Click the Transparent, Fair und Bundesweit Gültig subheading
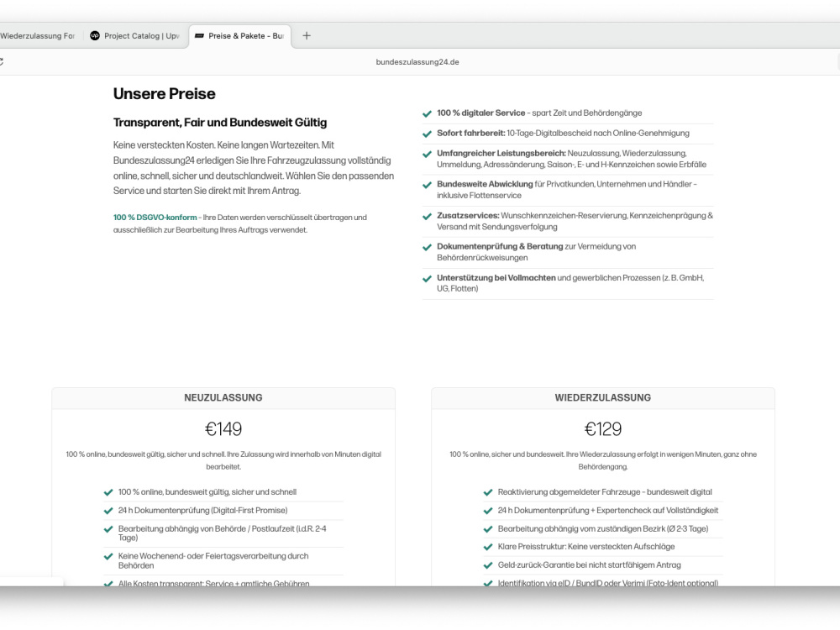The image size is (840, 630). coord(219,122)
